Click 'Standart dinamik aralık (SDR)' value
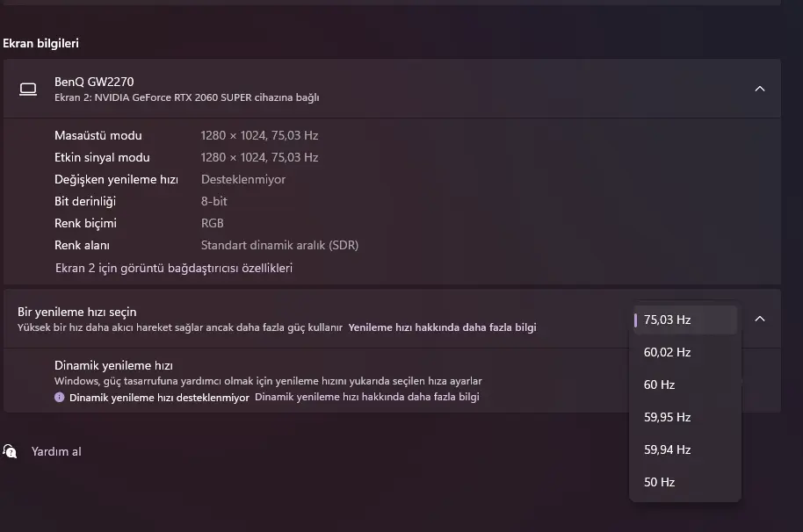The image size is (803, 532). coord(279,246)
